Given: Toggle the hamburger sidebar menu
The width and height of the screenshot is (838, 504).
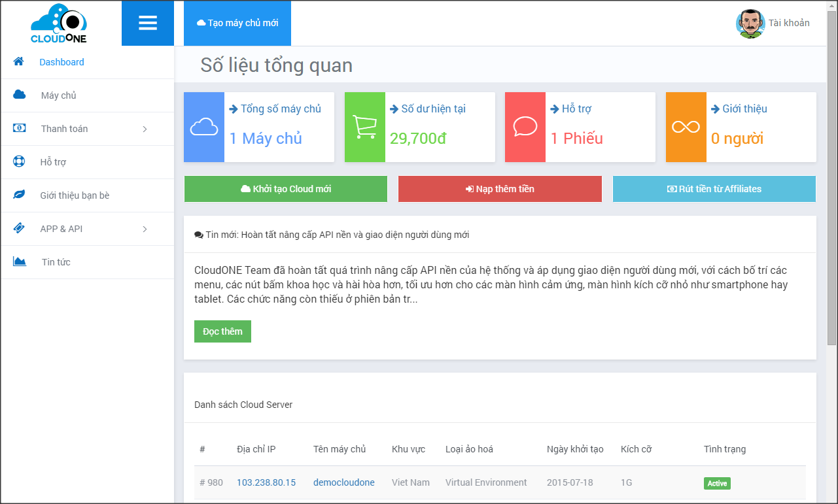Looking at the screenshot, I should pyautogui.click(x=148, y=24).
